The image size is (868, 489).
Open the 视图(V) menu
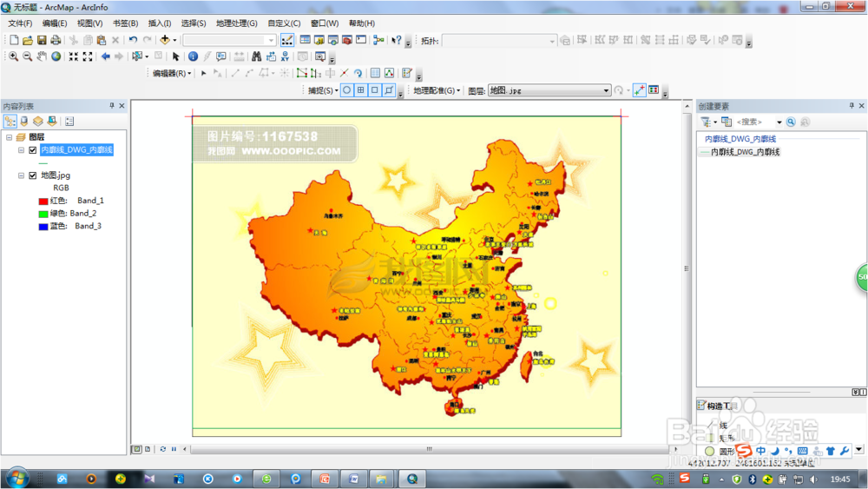pos(89,23)
